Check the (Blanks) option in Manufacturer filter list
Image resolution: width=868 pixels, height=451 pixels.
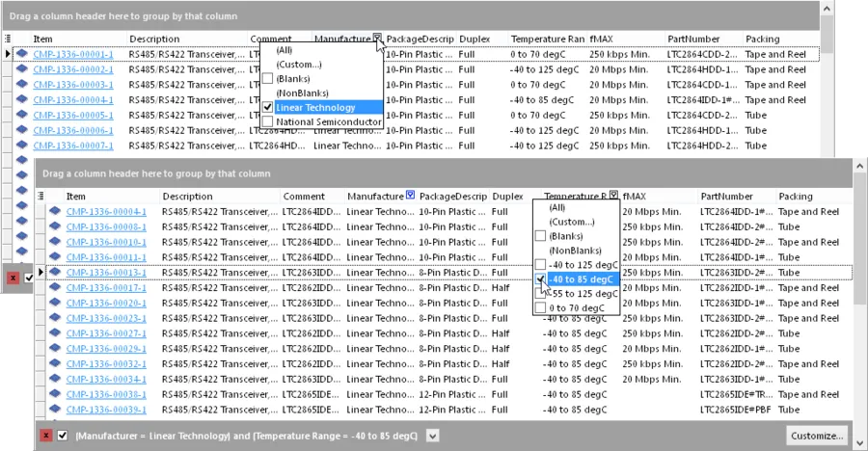[x=267, y=79]
